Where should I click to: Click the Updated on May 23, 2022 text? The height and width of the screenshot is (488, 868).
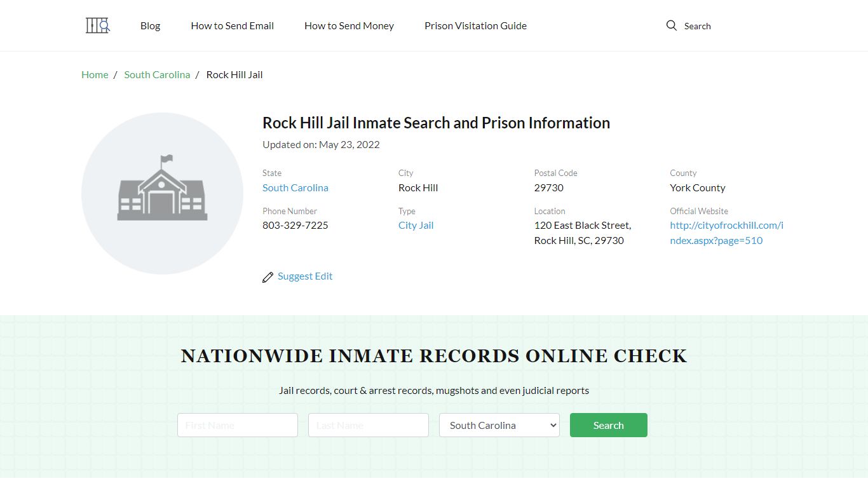tap(321, 144)
